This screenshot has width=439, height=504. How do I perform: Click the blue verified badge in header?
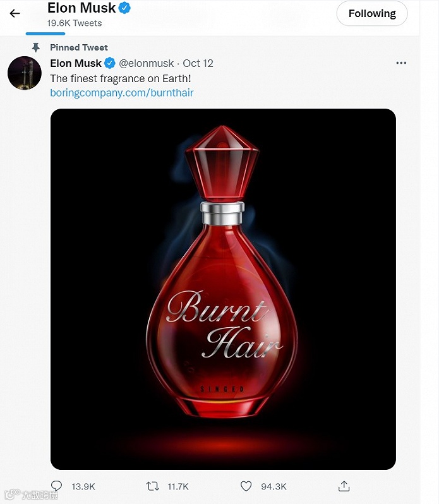click(x=126, y=8)
